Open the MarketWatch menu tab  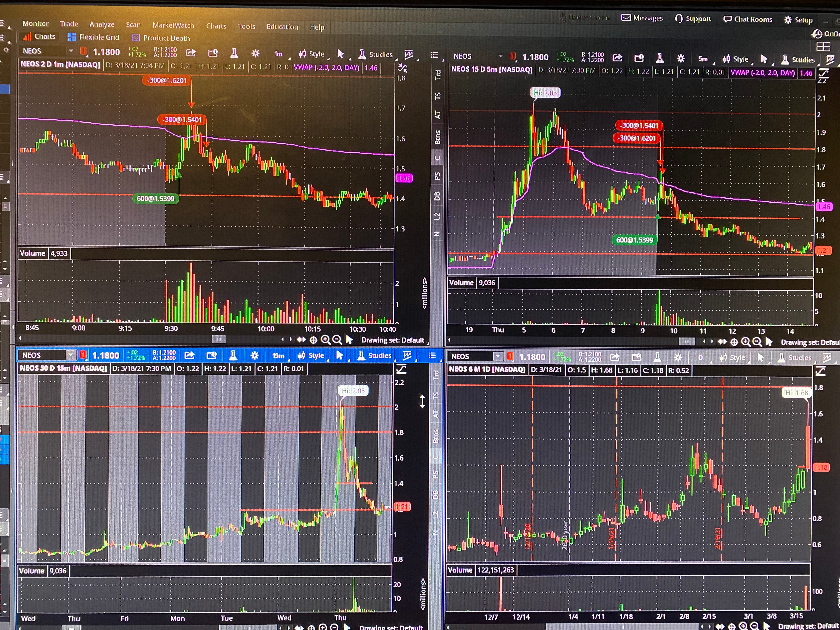point(173,25)
